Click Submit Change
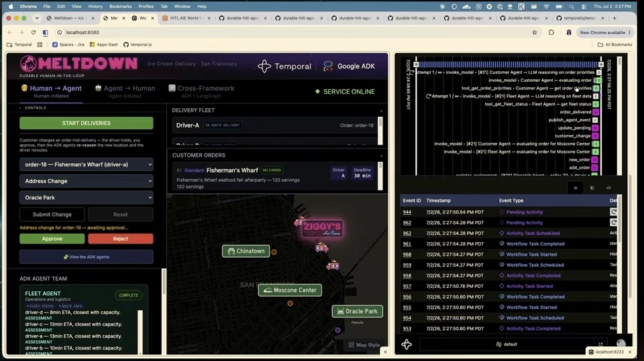Image resolution: width=644 pixels, height=361 pixels. coord(52,214)
